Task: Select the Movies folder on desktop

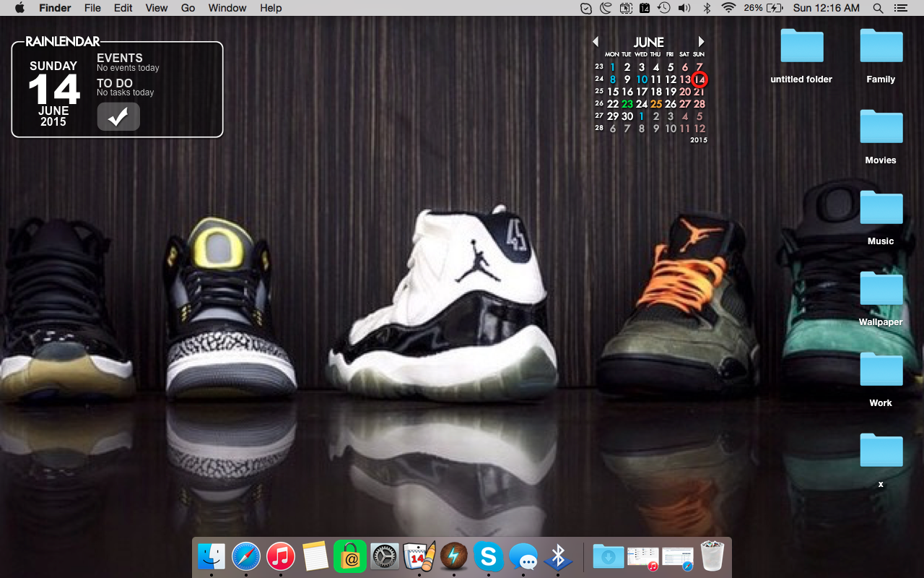Action: click(881, 137)
